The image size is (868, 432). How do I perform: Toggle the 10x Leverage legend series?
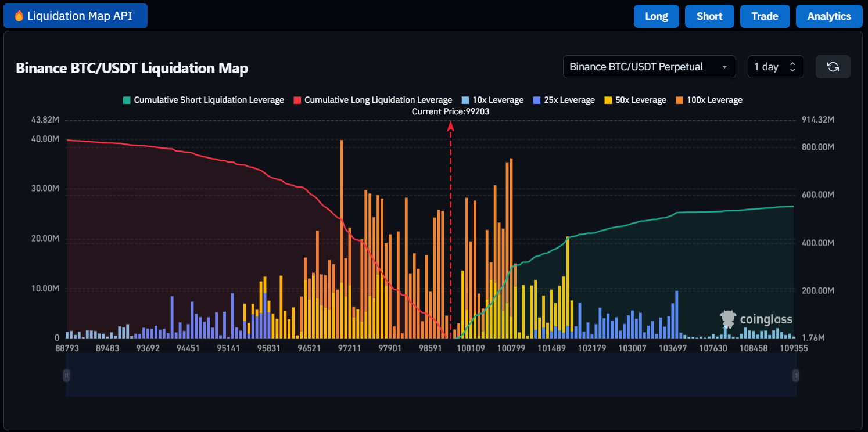tap(493, 100)
